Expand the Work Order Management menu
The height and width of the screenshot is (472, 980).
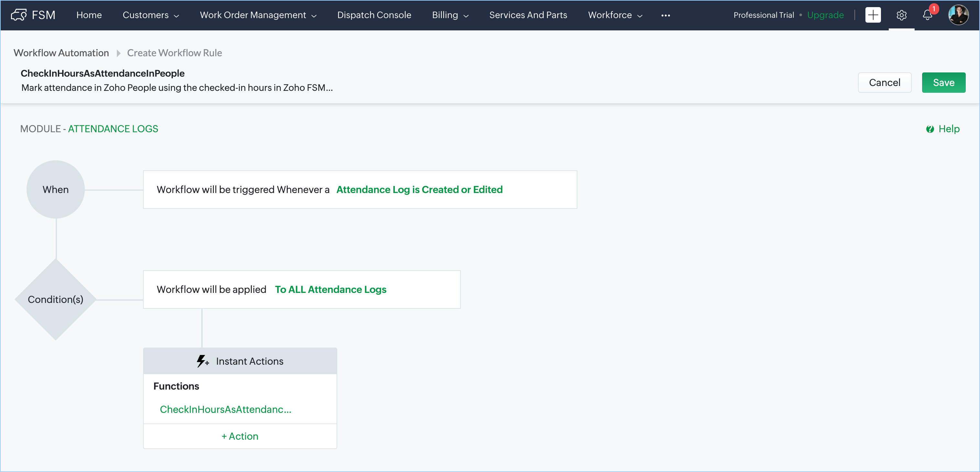point(258,15)
